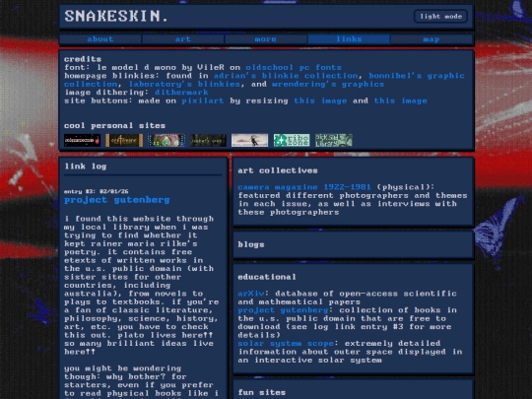Click the 'cool personal sites' heading

tap(114, 125)
